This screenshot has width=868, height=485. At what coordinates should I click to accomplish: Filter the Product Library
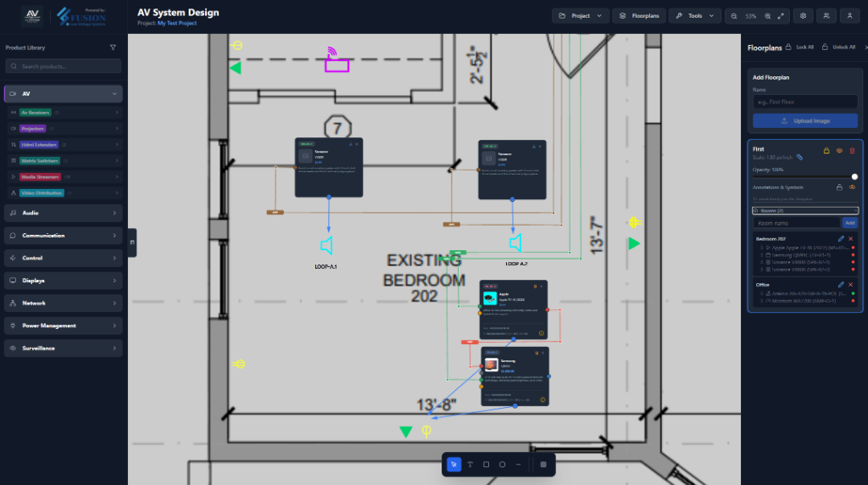[113, 47]
